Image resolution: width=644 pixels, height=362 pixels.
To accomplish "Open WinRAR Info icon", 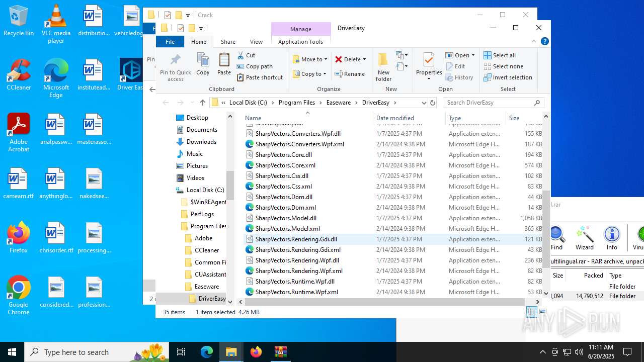I will [612, 238].
